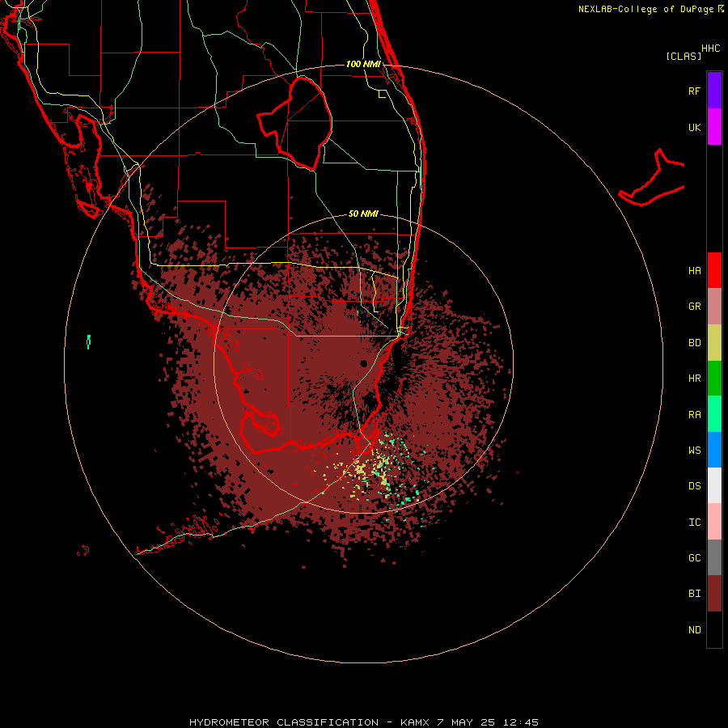The height and width of the screenshot is (728, 728).
Task: Click the WS blue legend swatch
Action: click(x=714, y=450)
